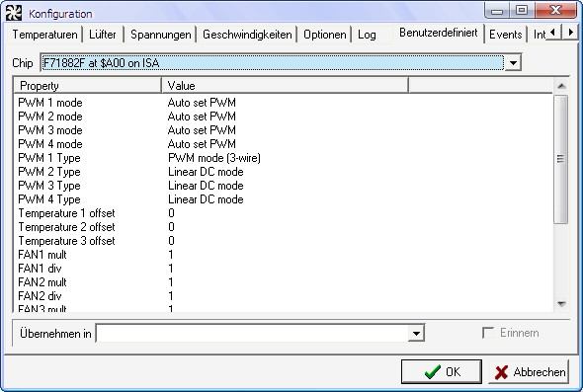Select the Benutzerdefiniert tab
Viewport: 583px width, 392px height.
pos(439,33)
